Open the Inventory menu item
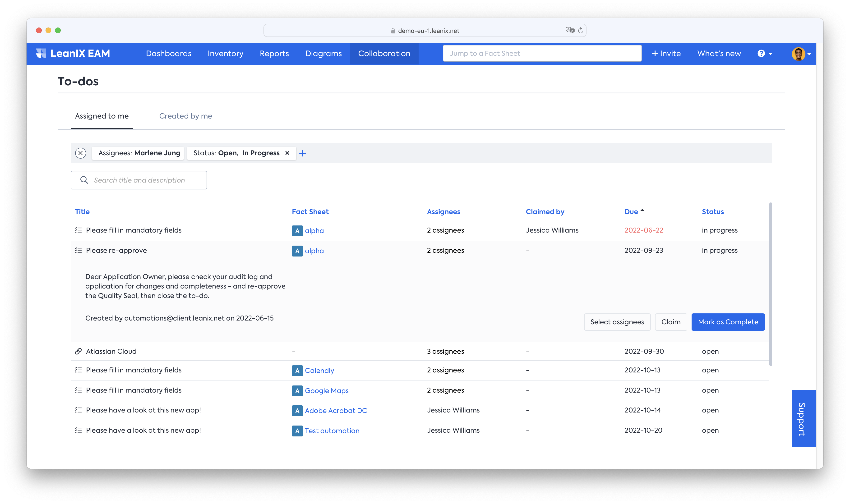Viewport: 850px width, 504px height. coord(225,54)
